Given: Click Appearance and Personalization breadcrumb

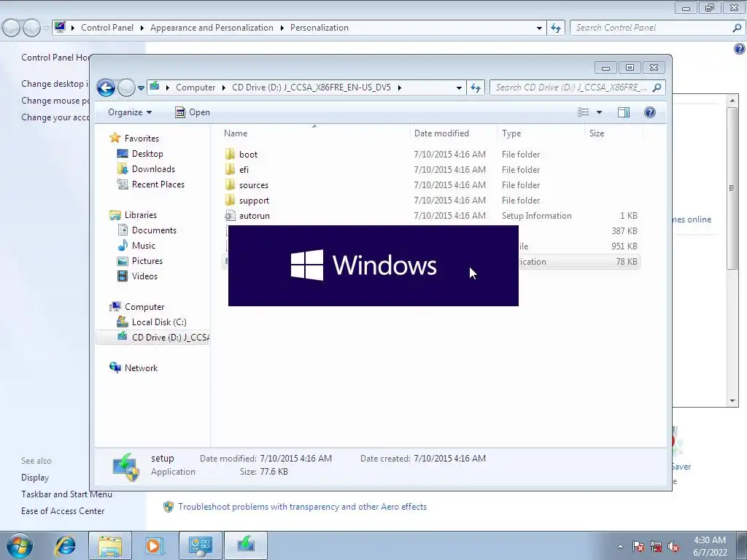Looking at the screenshot, I should (212, 28).
